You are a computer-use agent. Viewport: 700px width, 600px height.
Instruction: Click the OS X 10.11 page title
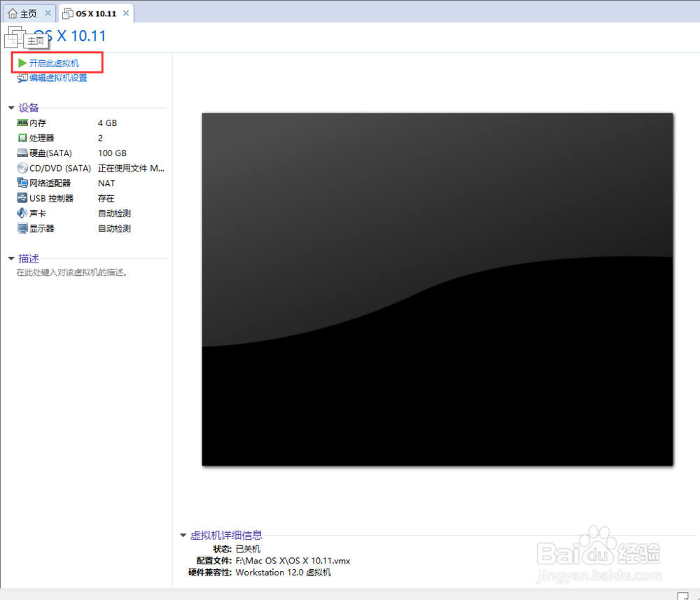69,36
